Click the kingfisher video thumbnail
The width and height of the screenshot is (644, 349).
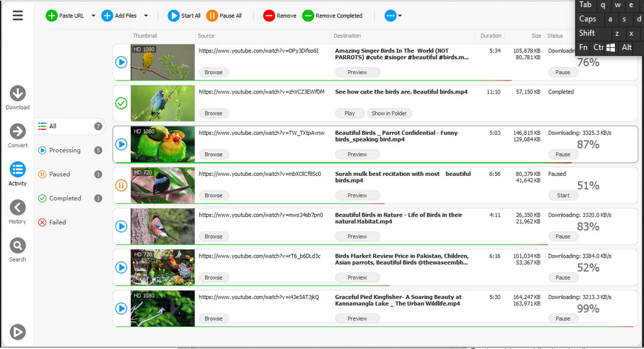163,308
